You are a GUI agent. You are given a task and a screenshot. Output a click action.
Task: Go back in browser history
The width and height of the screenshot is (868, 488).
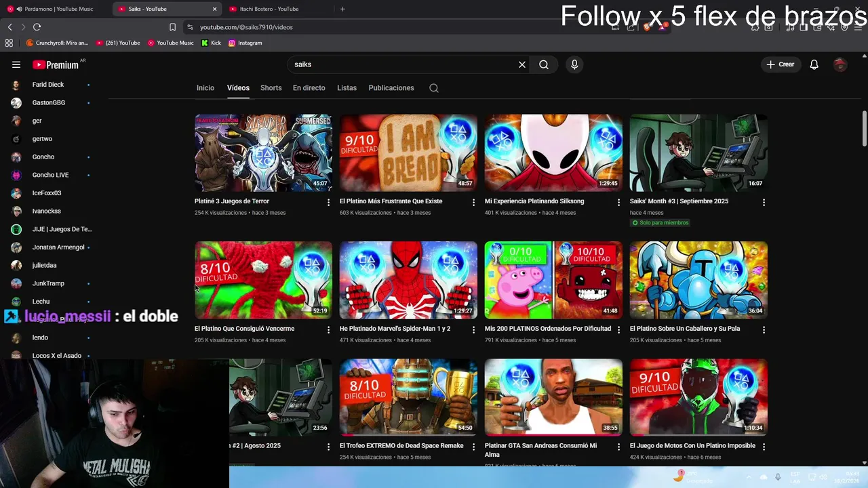[x=10, y=27]
